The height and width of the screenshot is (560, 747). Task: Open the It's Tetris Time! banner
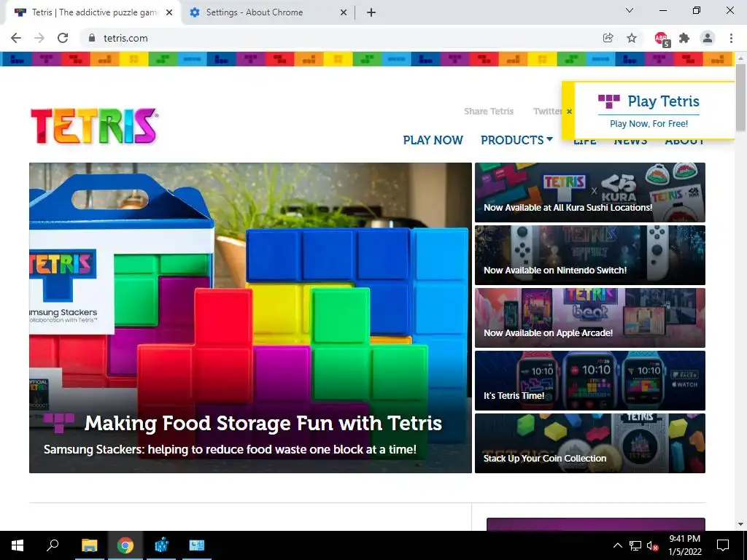589,381
